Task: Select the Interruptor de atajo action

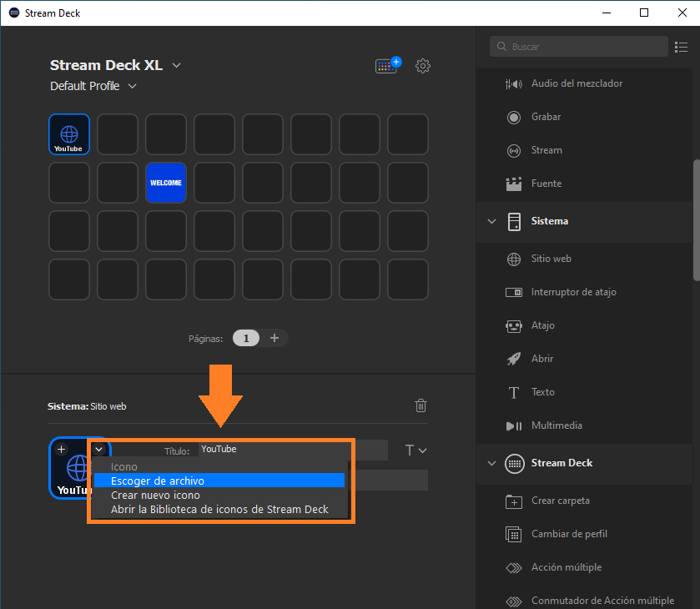Action: pyautogui.click(x=573, y=292)
